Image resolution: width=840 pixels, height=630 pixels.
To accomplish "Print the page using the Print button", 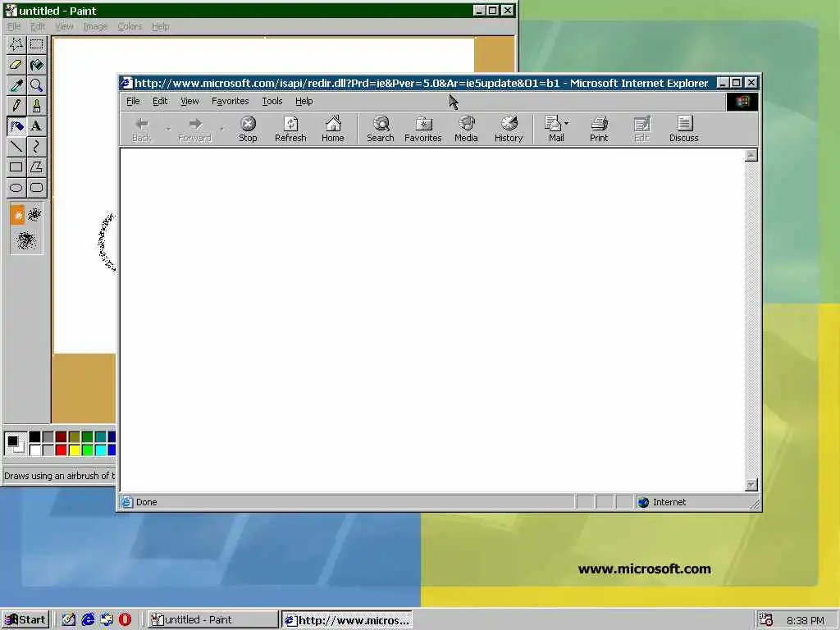I will click(599, 129).
